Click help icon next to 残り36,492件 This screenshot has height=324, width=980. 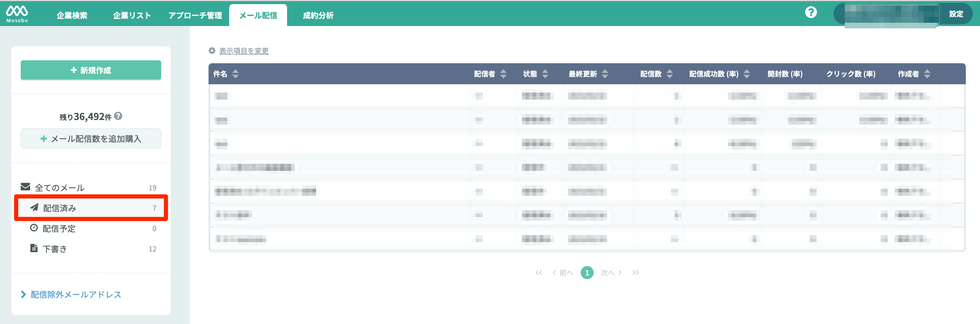[118, 116]
